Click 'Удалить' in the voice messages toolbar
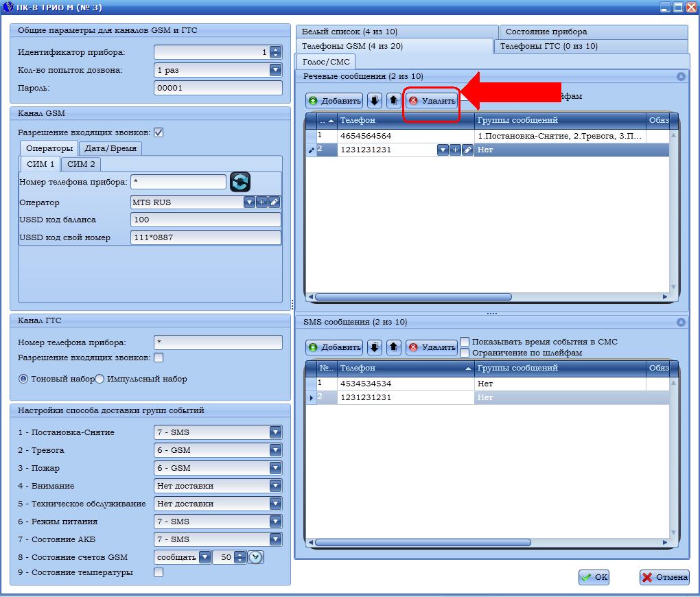 click(x=432, y=101)
